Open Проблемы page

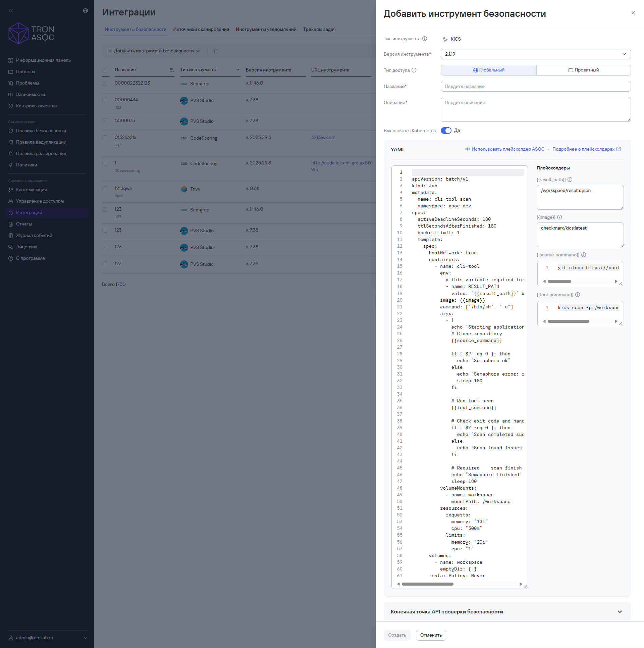[28, 83]
